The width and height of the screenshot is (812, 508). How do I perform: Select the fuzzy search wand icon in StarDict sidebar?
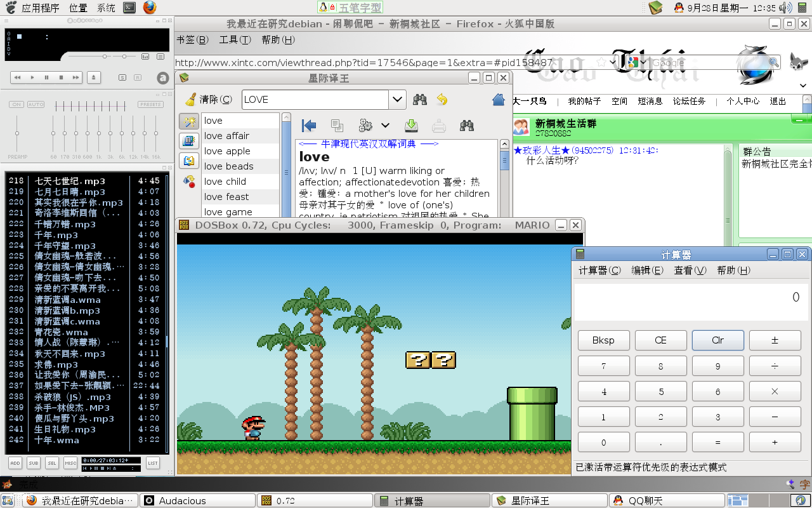pyautogui.click(x=188, y=121)
